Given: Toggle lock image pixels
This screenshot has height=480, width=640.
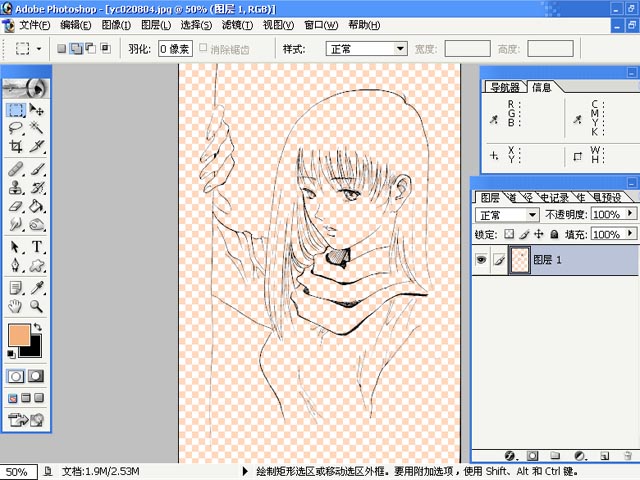Looking at the screenshot, I should pos(524,234).
